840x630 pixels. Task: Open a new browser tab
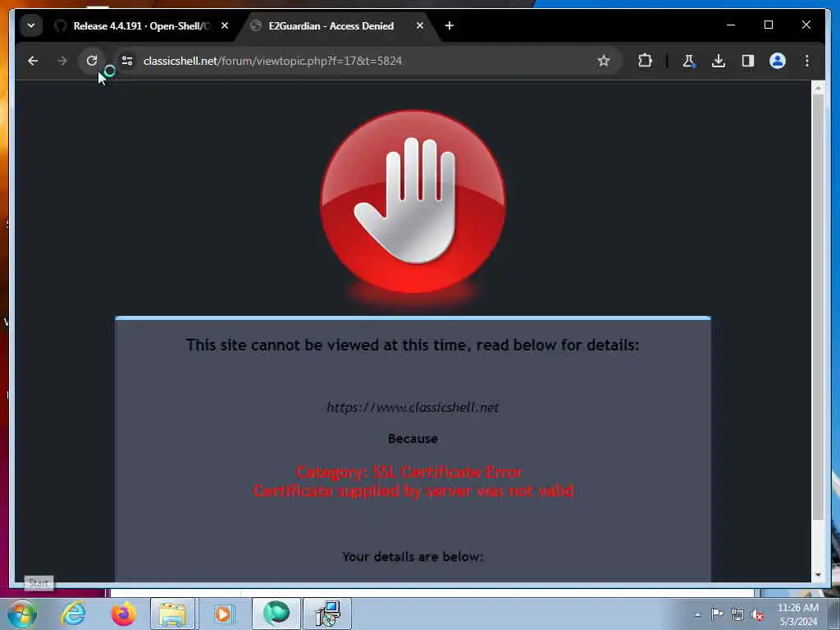pos(450,25)
